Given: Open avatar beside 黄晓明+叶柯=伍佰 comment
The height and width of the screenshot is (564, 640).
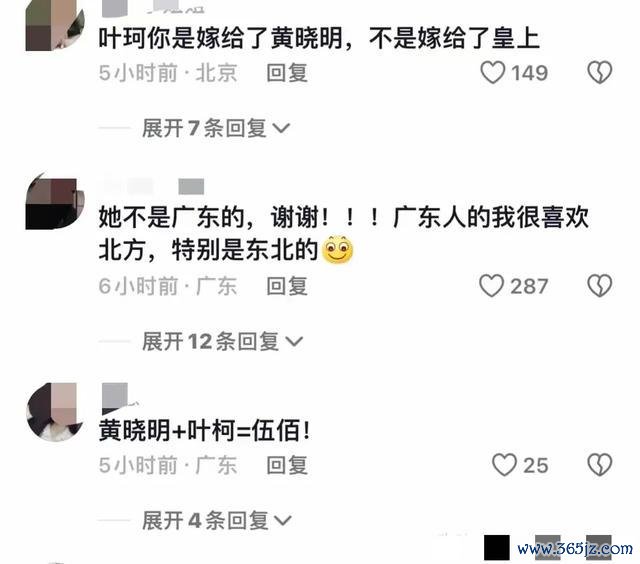Looking at the screenshot, I should pos(55,412).
